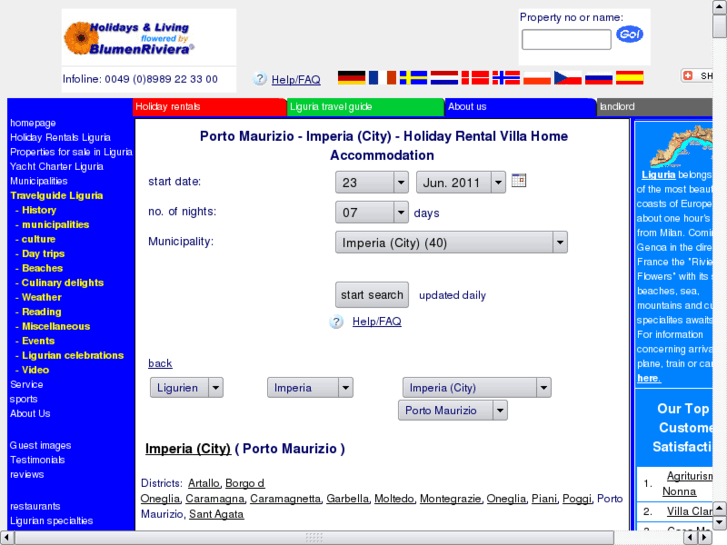Open the Porto Maurizio district dropdown
Image resolution: width=727 pixels, height=545 pixels.
[453, 410]
